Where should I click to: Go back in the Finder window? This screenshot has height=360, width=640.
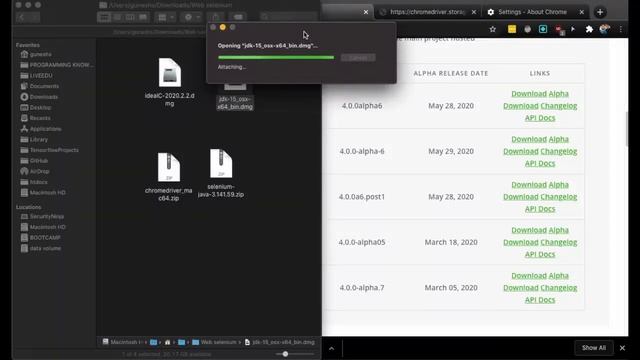pyautogui.click(x=22, y=17)
